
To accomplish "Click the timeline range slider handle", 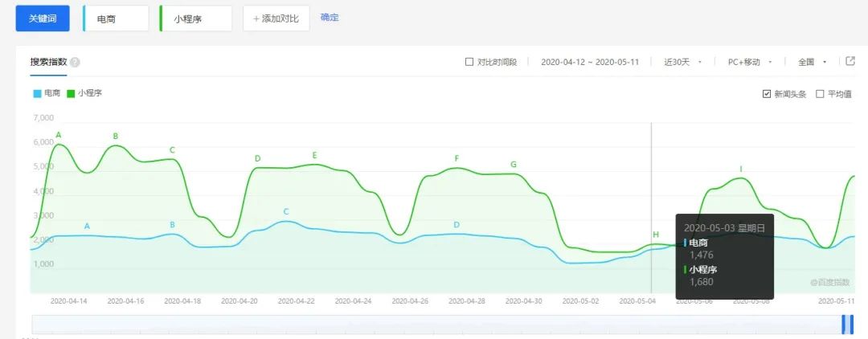I will point(848,324).
